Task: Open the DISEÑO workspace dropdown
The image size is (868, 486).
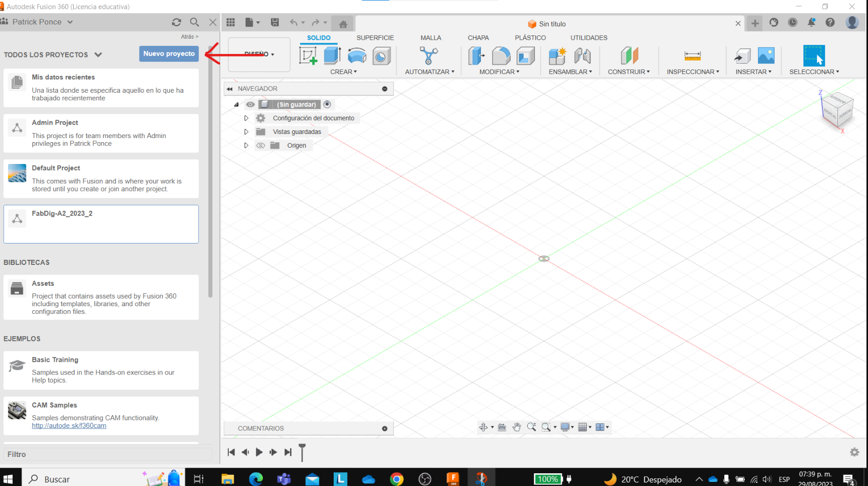Action: [259, 55]
